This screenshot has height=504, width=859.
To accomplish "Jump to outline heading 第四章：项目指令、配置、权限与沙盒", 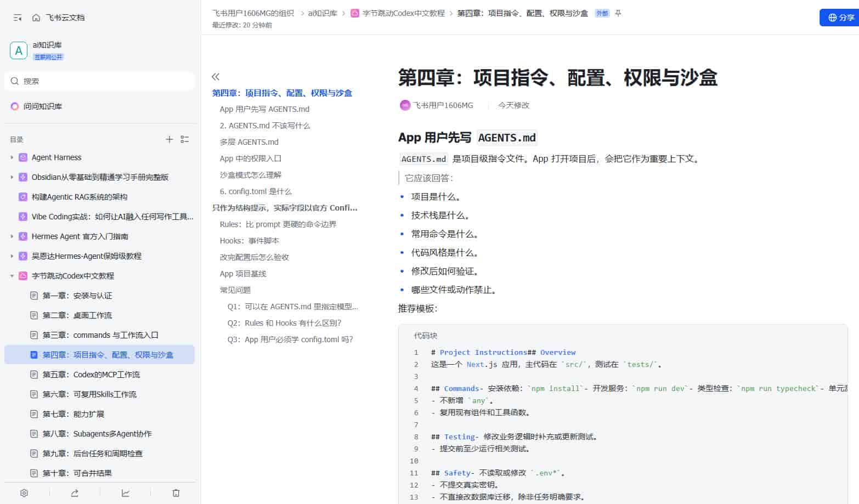I will 282,93.
